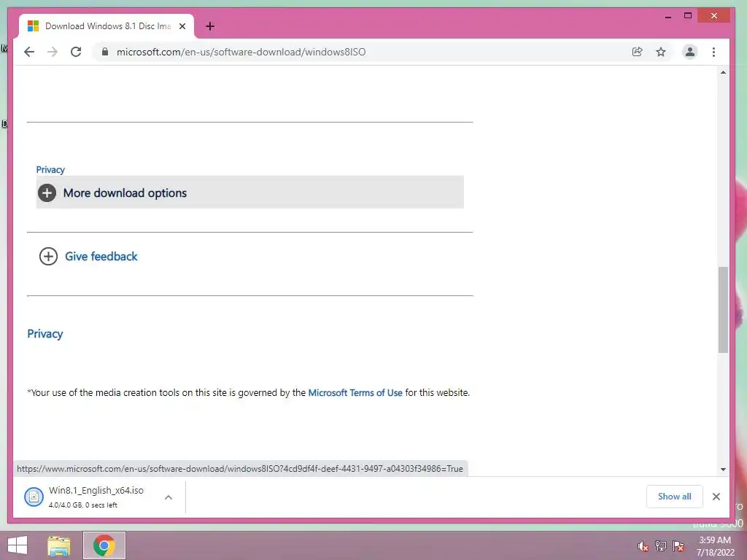This screenshot has width=747, height=560.
Task: Close the downloads bar
Action: tap(716, 496)
